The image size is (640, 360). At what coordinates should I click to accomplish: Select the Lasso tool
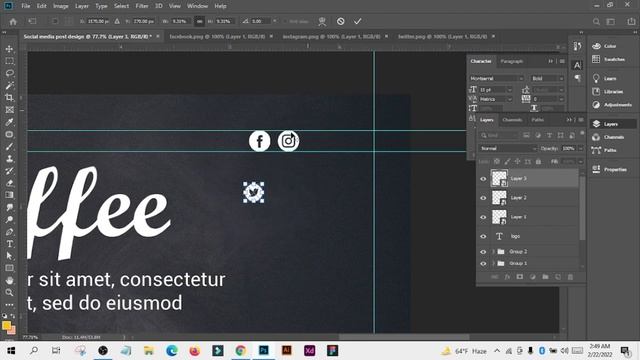(9, 73)
